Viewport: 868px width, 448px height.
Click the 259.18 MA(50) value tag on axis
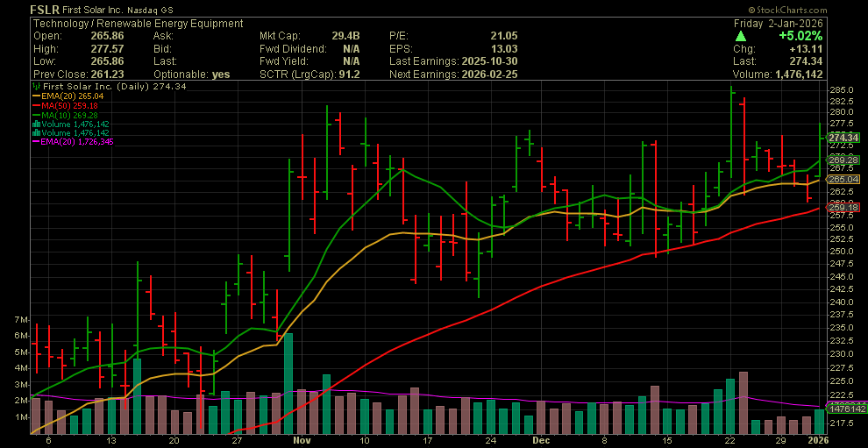[842, 207]
